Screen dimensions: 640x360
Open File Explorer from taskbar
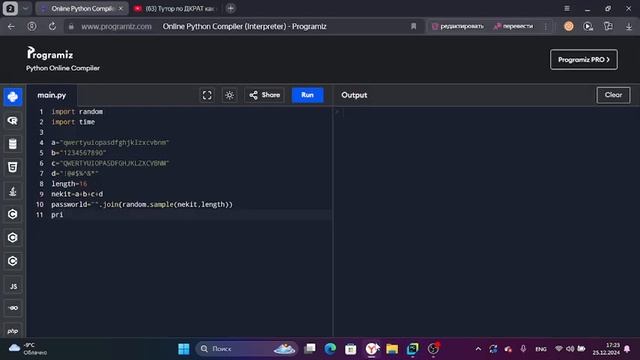(392, 349)
